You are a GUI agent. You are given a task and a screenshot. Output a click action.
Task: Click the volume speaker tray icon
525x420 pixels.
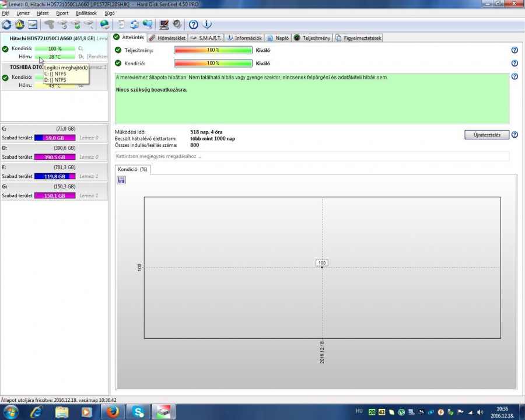(481, 412)
